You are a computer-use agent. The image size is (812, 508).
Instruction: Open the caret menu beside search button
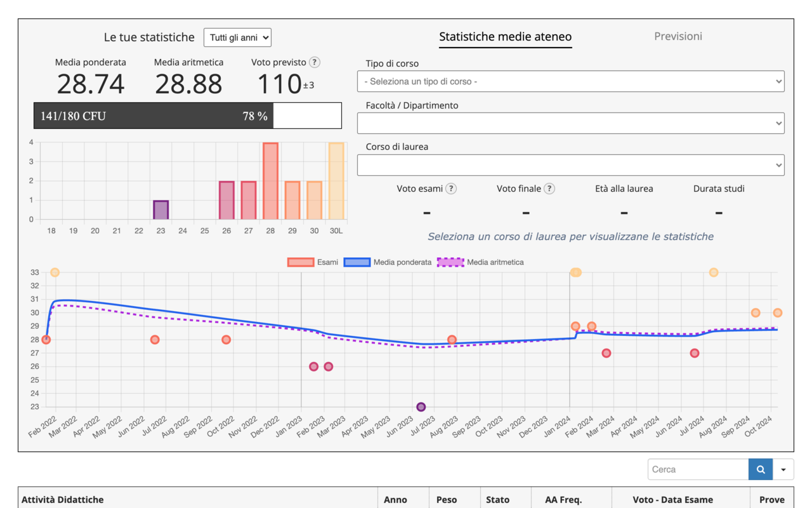tap(783, 469)
